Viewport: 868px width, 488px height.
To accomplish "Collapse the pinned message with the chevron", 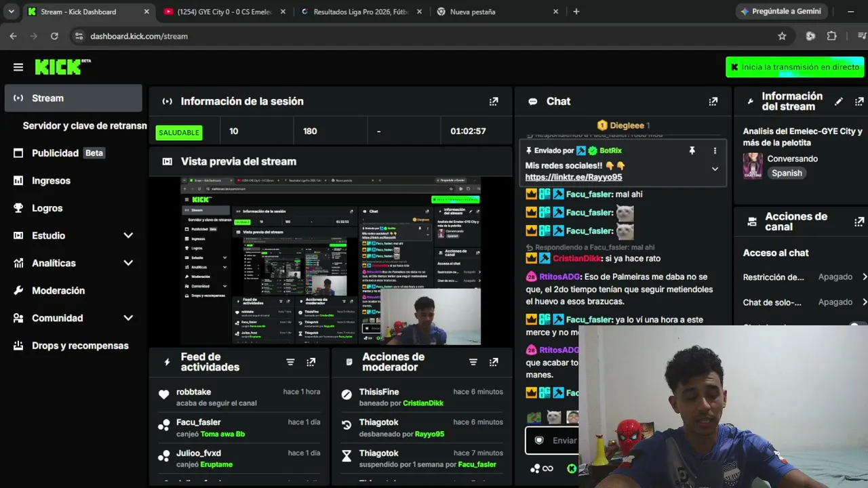I will tap(715, 169).
